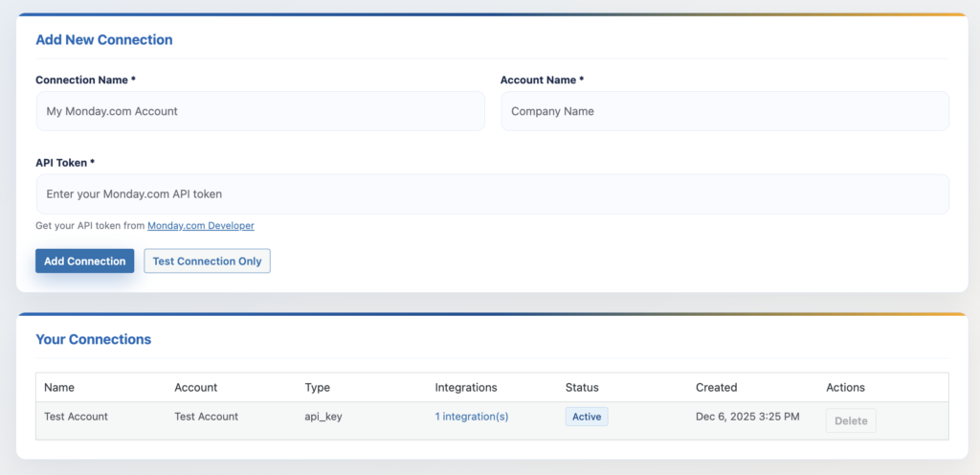The height and width of the screenshot is (475, 980).
Task: Click the Test Connection Only button
Action: click(x=207, y=261)
